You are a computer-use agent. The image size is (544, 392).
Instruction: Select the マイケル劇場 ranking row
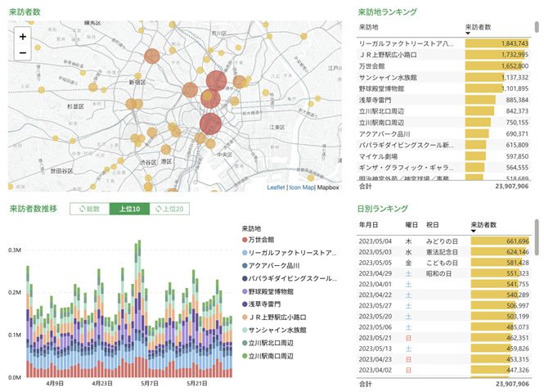pos(443,156)
